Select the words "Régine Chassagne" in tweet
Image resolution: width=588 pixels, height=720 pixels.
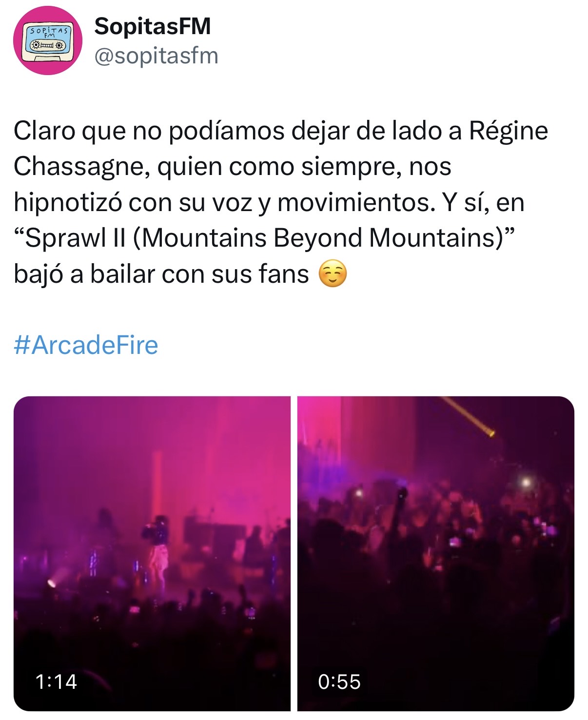click(281, 149)
